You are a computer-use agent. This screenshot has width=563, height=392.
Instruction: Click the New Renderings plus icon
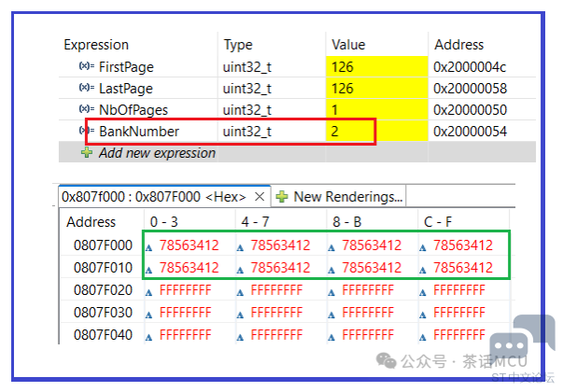(x=282, y=197)
